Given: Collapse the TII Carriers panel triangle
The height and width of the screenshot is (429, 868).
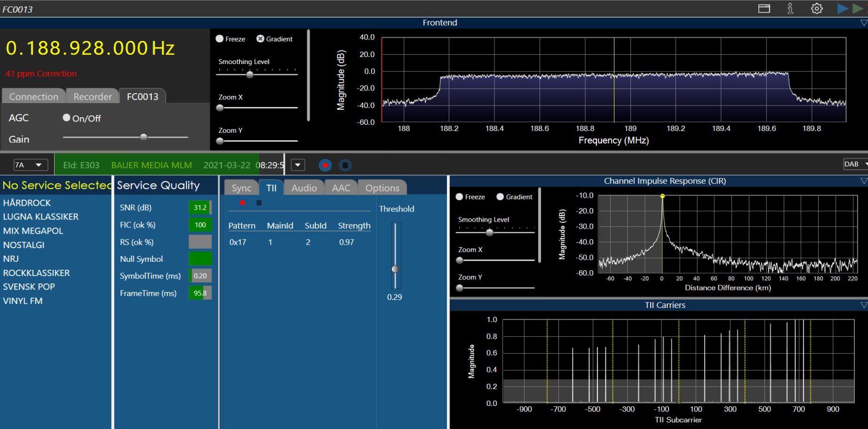Looking at the screenshot, I should point(863,305).
